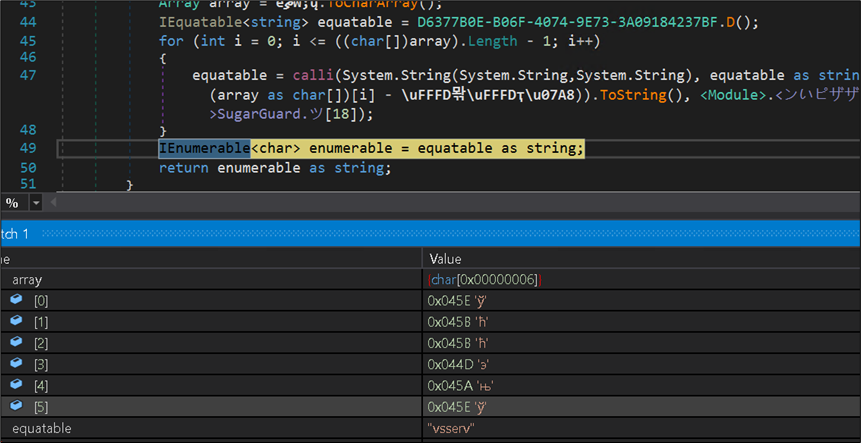This screenshot has width=861, height=443.
Task: Click line number 50 in the gutter
Action: pos(27,167)
